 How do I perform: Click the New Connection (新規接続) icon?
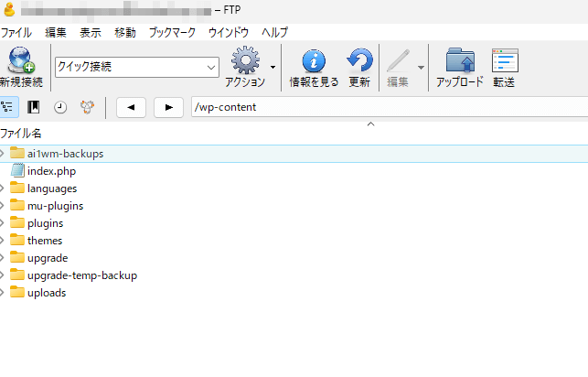click(x=20, y=62)
